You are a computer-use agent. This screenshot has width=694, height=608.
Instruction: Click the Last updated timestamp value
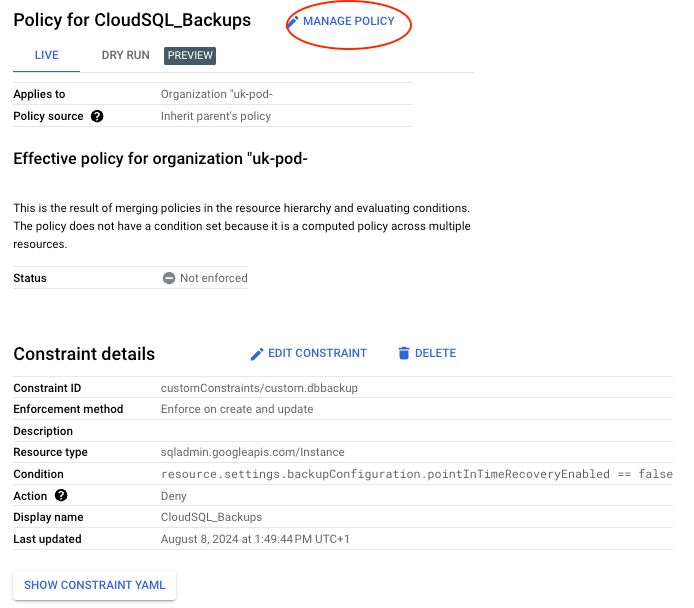(x=255, y=539)
